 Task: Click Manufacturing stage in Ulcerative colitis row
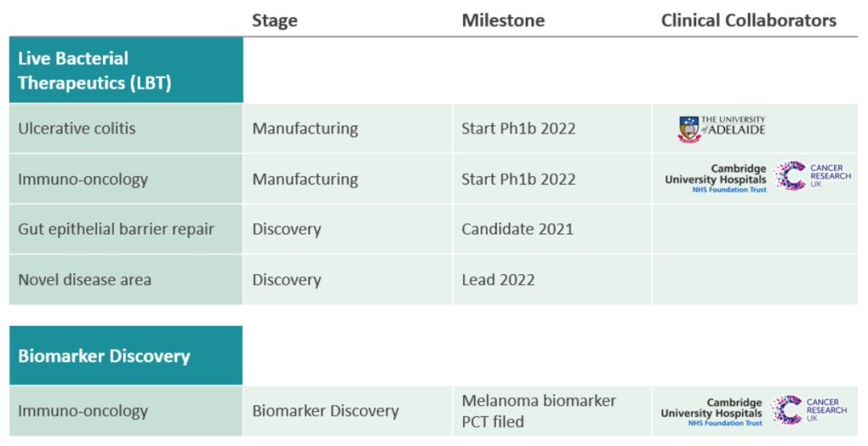coord(305,129)
